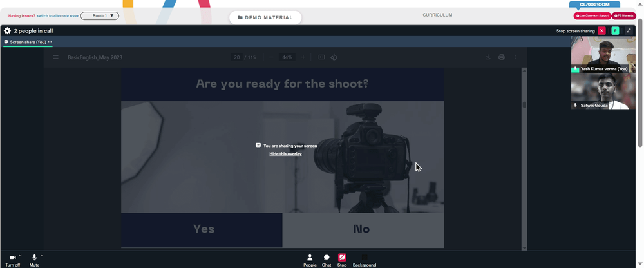Viewport: 644px width, 268px height.
Task: Click the green P participant icon
Action: (x=615, y=31)
